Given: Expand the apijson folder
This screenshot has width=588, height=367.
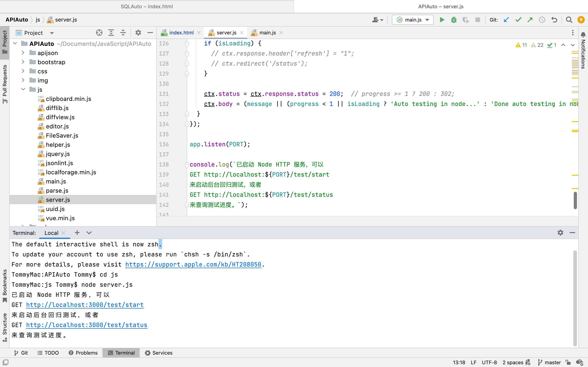Looking at the screenshot, I should pyautogui.click(x=23, y=53).
